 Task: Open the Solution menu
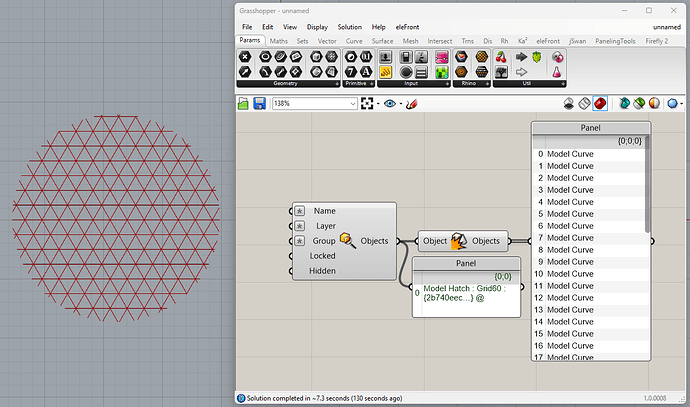click(x=349, y=27)
